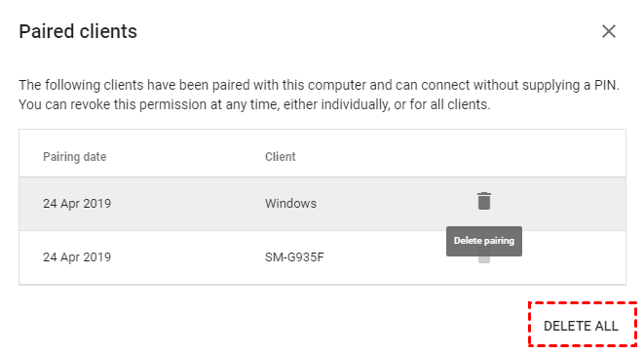Screen dimensions: 644x354
Task: Click the Delete pairing tooltip
Action: tap(484, 241)
